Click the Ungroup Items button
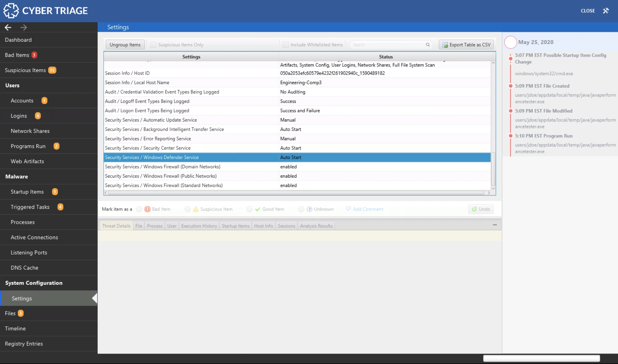The image size is (618, 364). (x=125, y=45)
